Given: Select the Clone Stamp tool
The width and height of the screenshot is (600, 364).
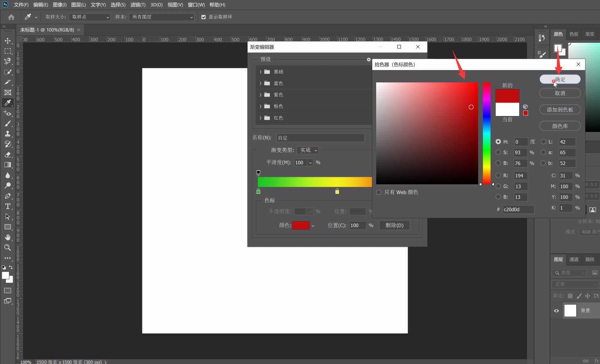Looking at the screenshot, I should [7, 134].
